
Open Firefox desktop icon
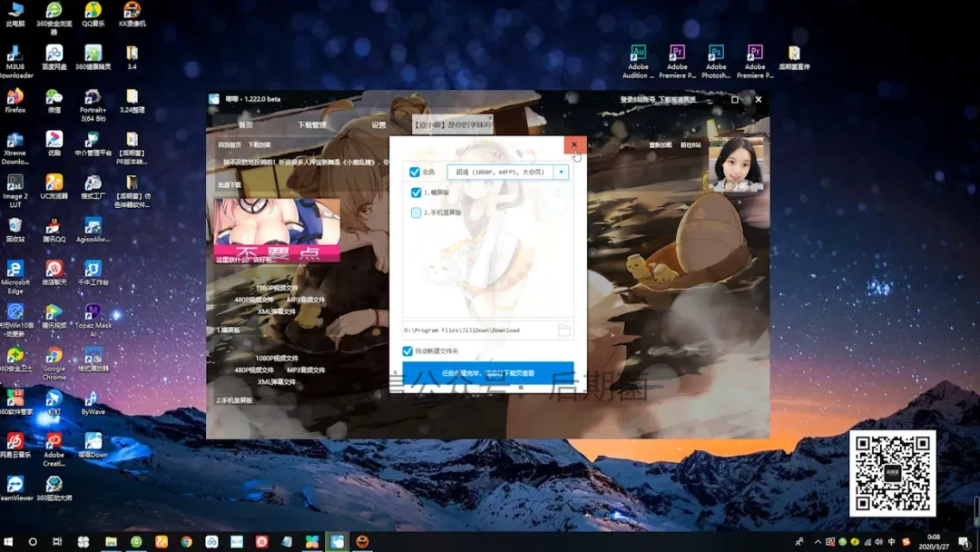pos(15,100)
